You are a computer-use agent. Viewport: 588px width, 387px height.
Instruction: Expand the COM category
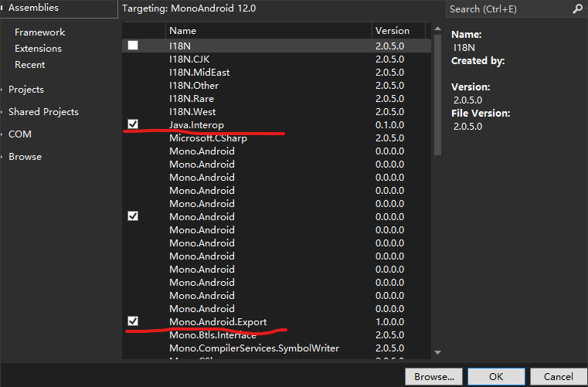pyautogui.click(x=2, y=134)
